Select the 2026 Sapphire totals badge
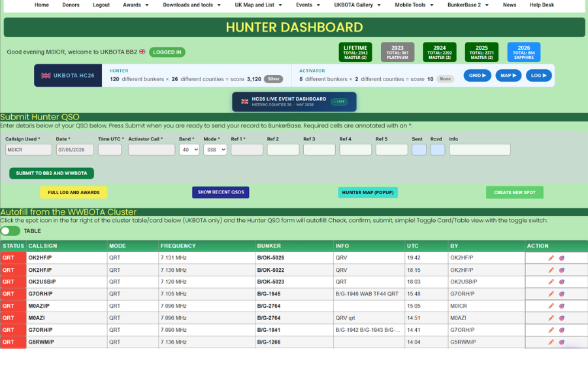This screenshot has width=588, height=392. pyautogui.click(x=524, y=52)
